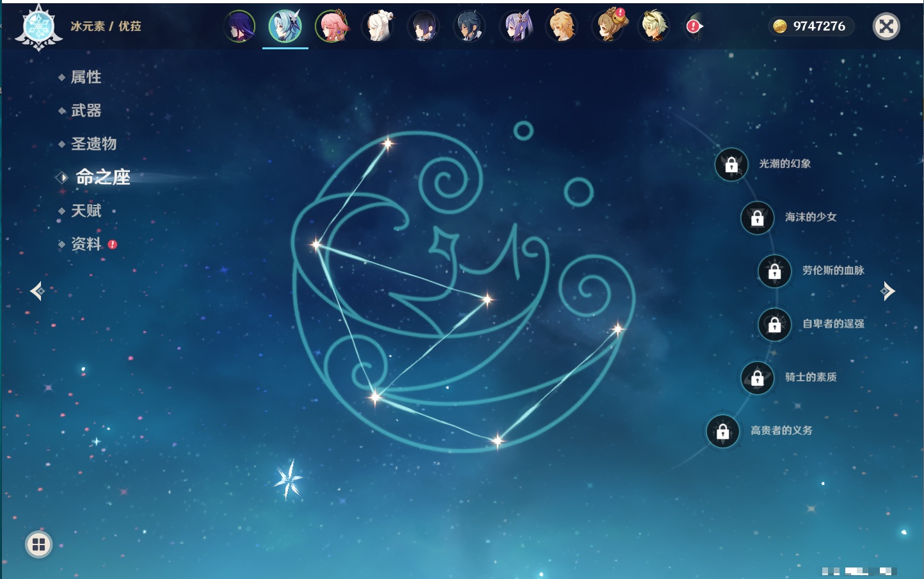The width and height of the screenshot is (924, 579).
Task: Click the lock icon beside 自卑者的逞强
Action: (x=774, y=324)
